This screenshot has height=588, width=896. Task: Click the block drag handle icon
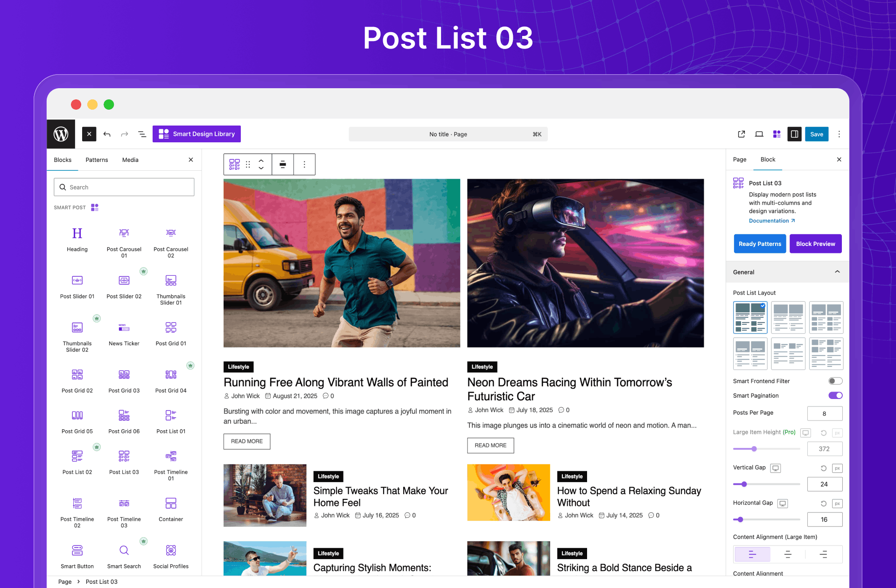(248, 165)
